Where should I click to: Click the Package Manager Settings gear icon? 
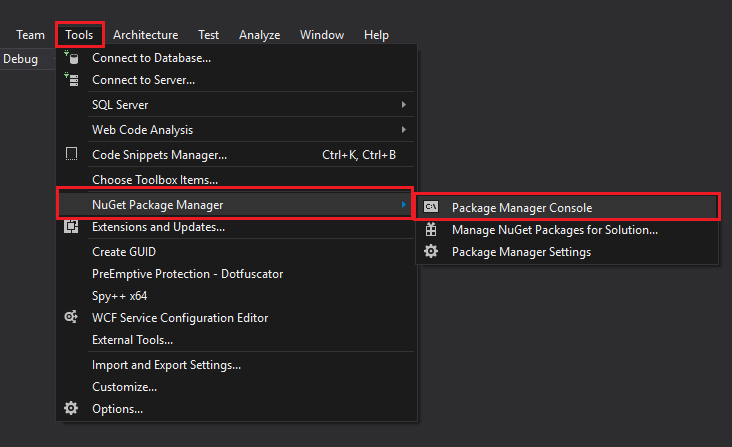(x=431, y=252)
